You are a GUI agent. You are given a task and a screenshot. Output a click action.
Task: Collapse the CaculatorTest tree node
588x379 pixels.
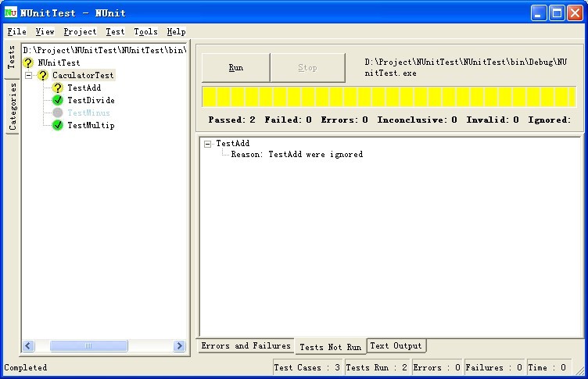[x=29, y=76]
